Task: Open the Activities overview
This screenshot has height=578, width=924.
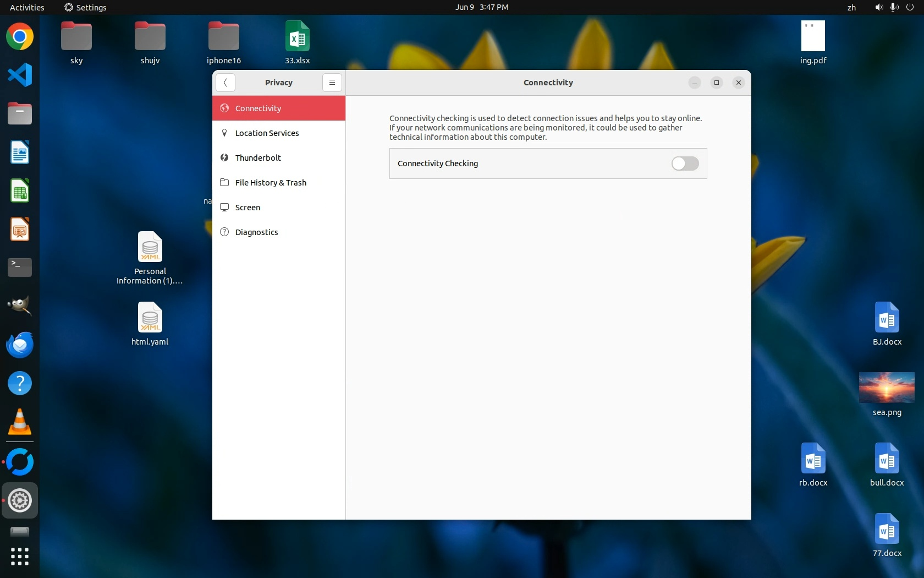Action: 27,7
